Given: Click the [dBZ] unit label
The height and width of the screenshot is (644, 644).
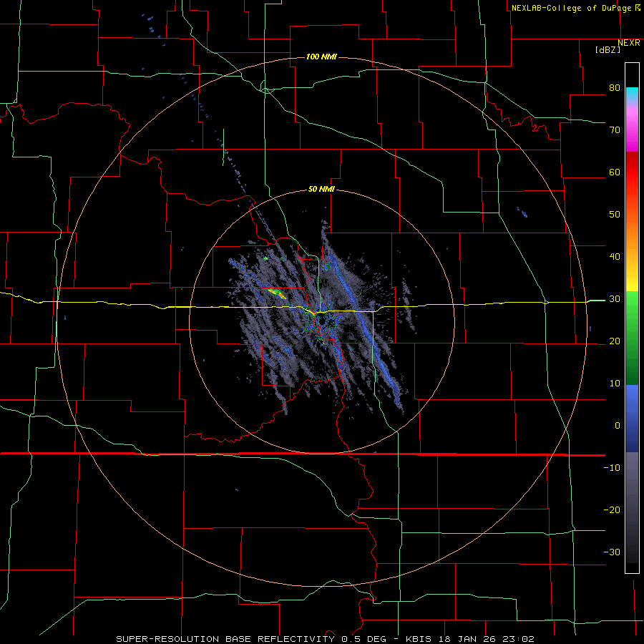Looking at the screenshot, I should point(608,50).
